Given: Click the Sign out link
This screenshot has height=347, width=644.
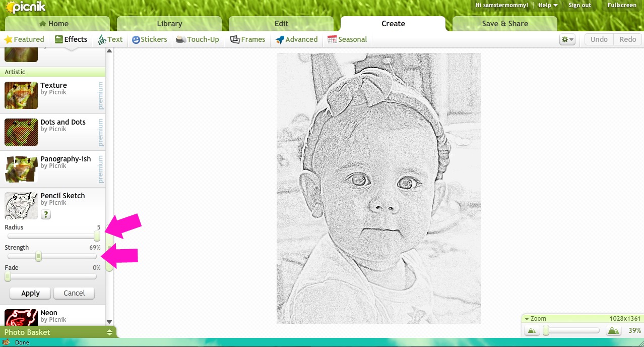Looking at the screenshot, I should click(579, 5).
